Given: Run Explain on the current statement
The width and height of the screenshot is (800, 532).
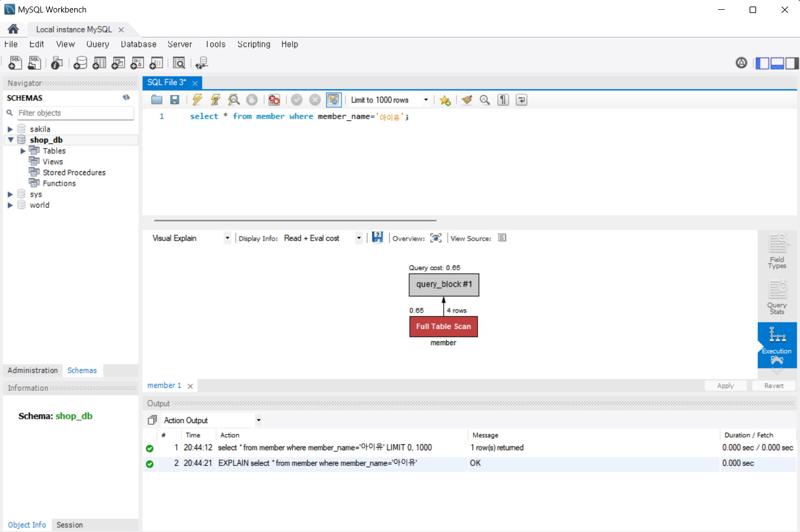Looking at the screenshot, I should coord(234,100).
